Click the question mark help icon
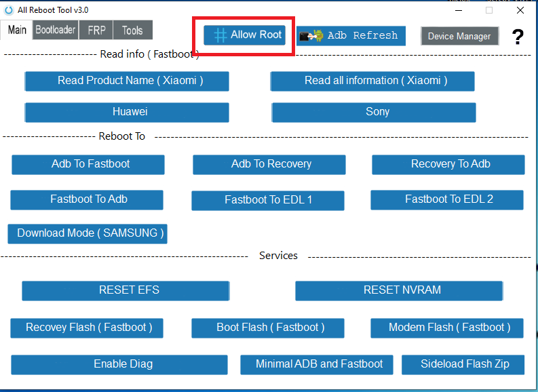 point(517,37)
